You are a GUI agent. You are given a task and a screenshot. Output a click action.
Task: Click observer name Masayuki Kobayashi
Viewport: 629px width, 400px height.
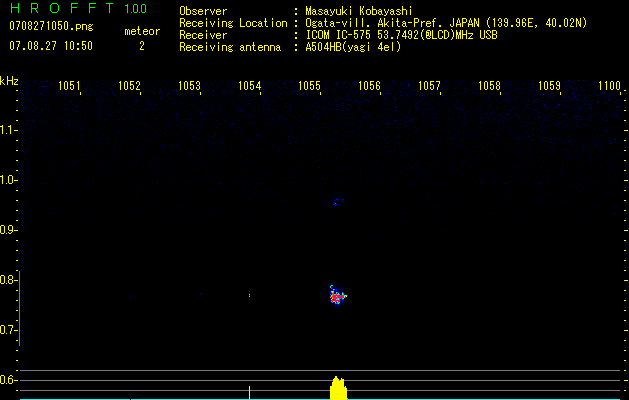(x=359, y=11)
